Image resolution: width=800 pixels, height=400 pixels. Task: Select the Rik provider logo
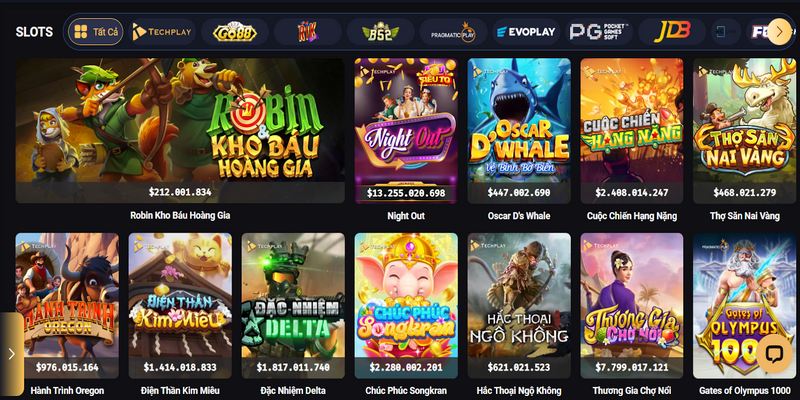308,32
